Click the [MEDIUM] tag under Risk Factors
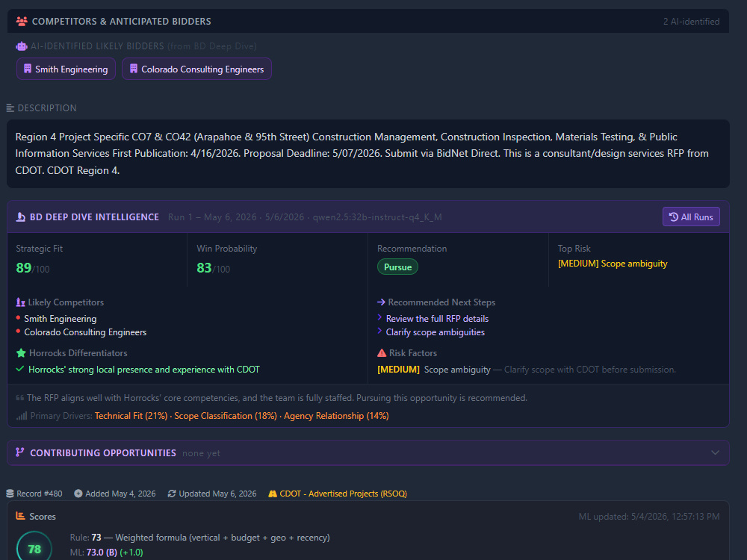747x560 pixels. pyautogui.click(x=398, y=370)
